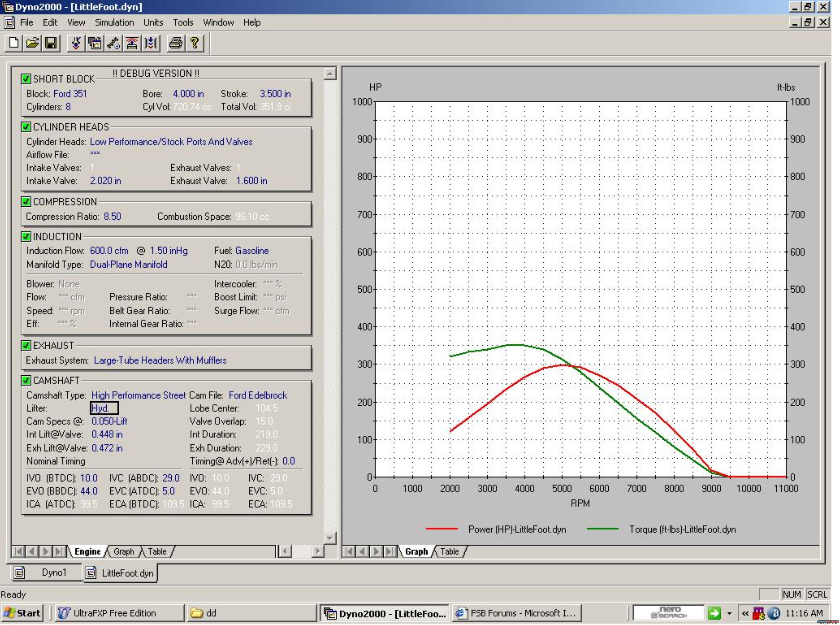Click the stacked graph windows toolbar icon
This screenshot has height=625, width=840.
point(95,43)
